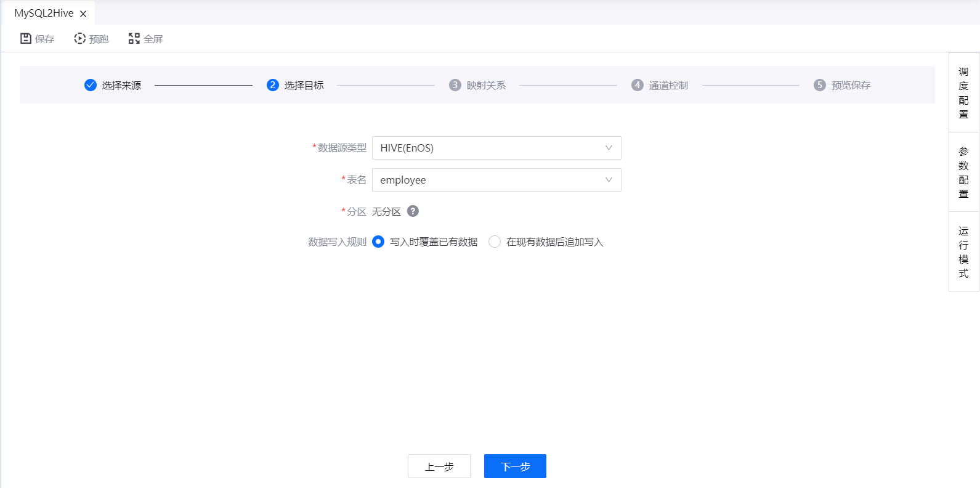Image resolution: width=980 pixels, height=488 pixels.
Task: Click the 预跑 toolbar label
Action: [x=99, y=39]
